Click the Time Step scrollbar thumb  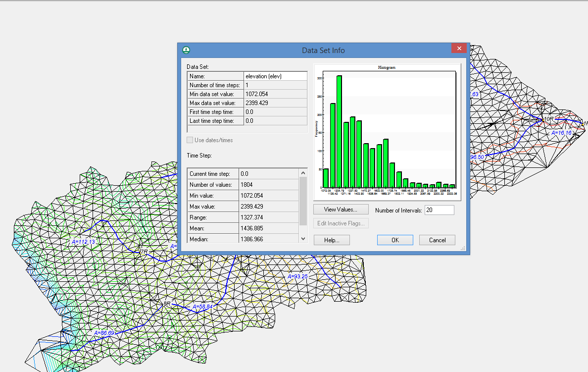[303, 201]
